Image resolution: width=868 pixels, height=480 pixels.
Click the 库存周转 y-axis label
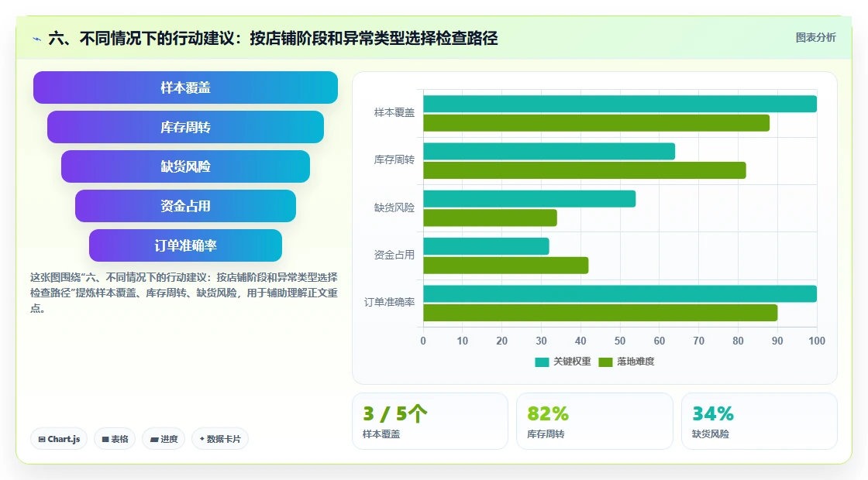pos(394,159)
